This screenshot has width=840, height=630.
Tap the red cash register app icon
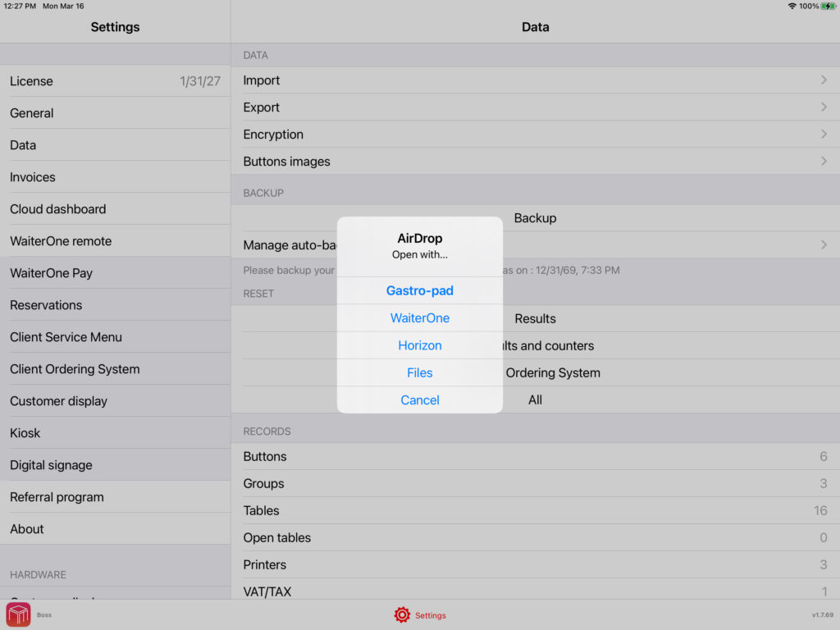coord(18,614)
